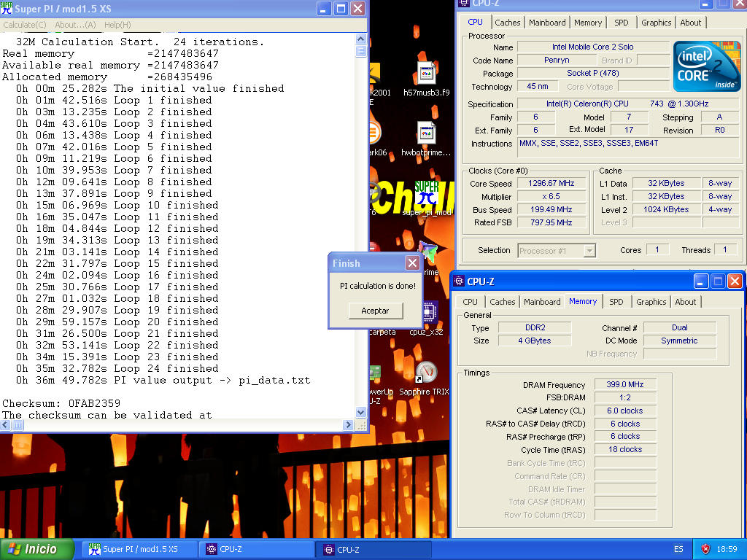Click the Package value Socket P (478)
747x560 pixels.
click(x=593, y=73)
